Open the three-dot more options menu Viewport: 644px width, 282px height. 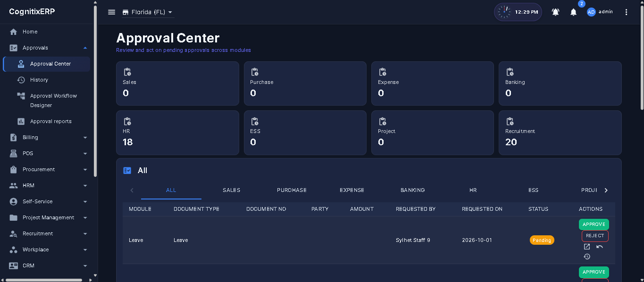tap(626, 12)
